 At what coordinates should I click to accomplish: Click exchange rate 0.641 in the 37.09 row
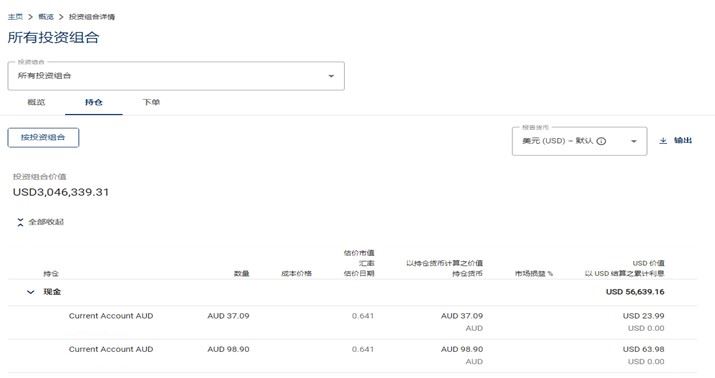[x=363, y=316]
